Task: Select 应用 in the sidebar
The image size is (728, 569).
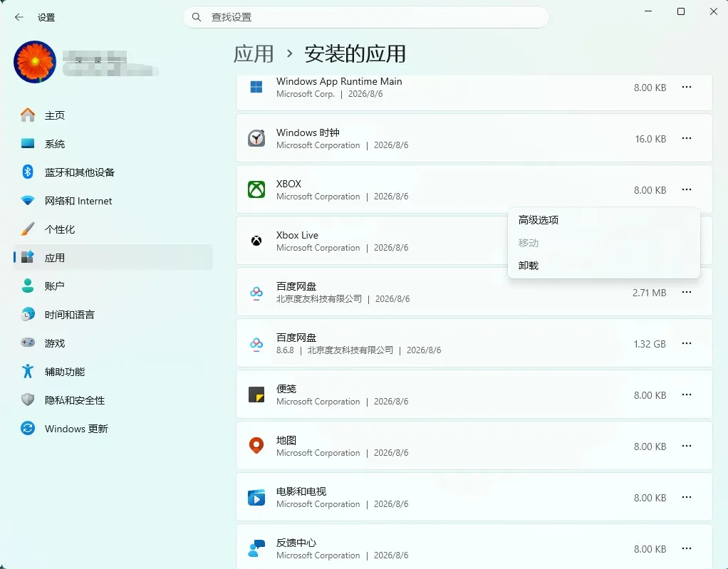Action: (x=113, y=258)
